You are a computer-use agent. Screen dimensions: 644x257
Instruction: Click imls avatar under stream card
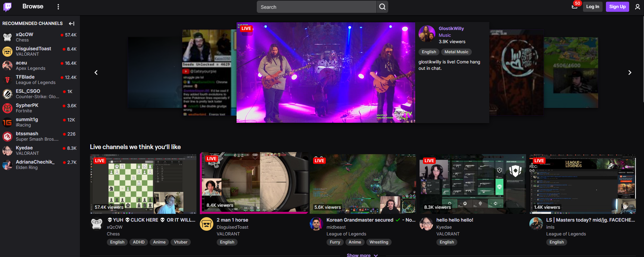(x=536, y=224)
